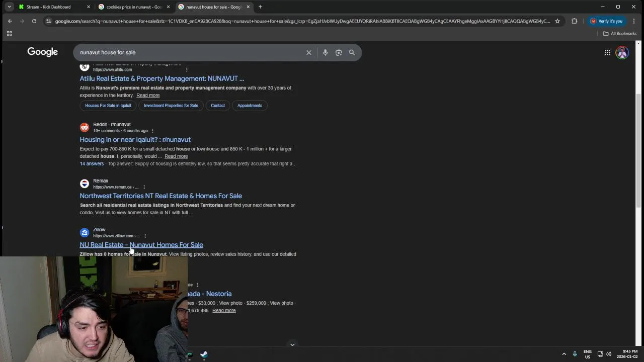Click Read more under Nestoria snippet
This screenshot has width=644, height=362.
224,311
